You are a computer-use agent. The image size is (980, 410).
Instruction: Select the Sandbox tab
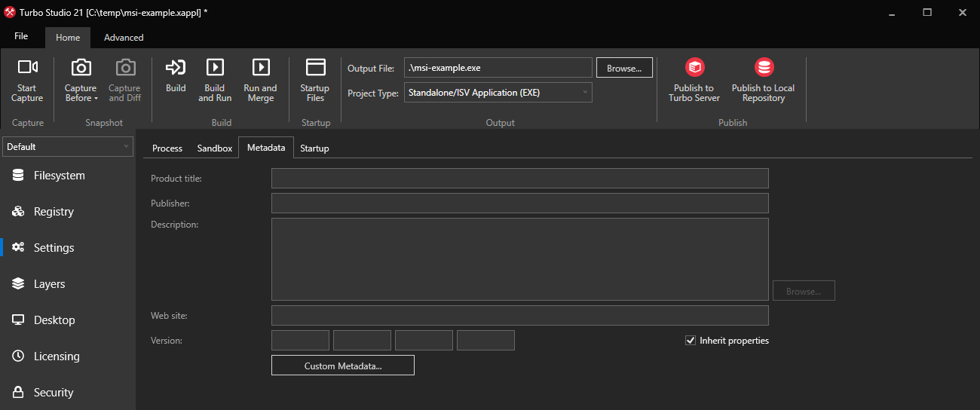click(x=215, y=148)
